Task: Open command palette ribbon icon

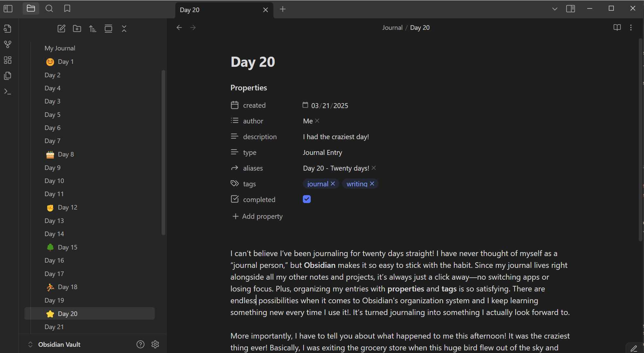Action: pos(8,92)
